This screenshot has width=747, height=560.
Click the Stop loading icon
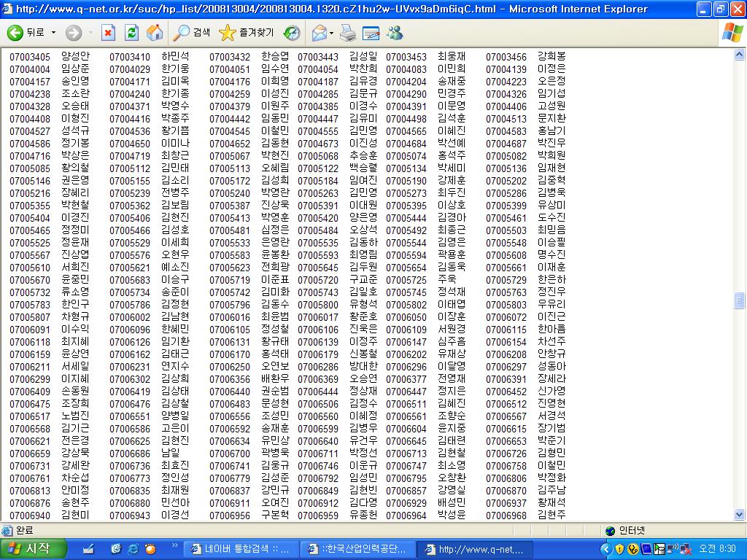[107, 33]
